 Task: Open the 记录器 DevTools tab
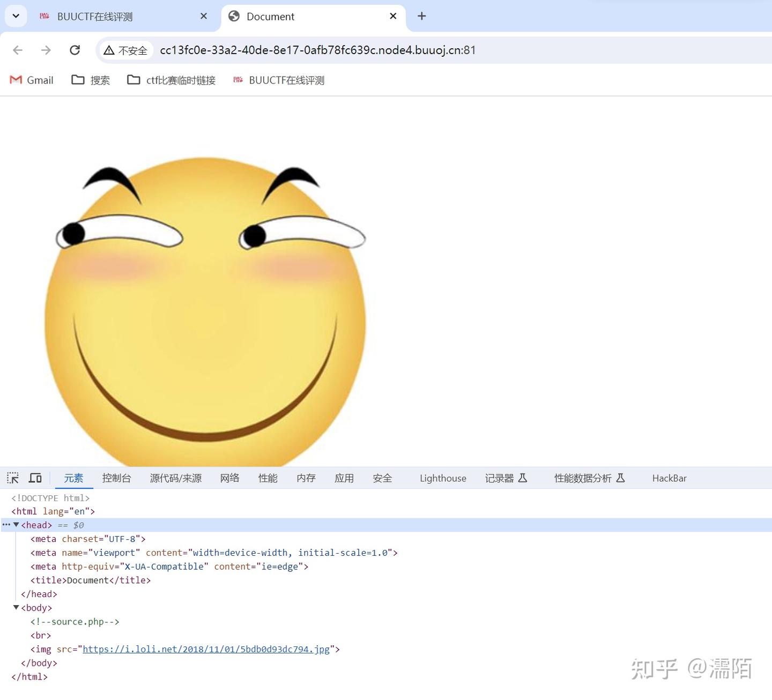(x=506, y=478)
